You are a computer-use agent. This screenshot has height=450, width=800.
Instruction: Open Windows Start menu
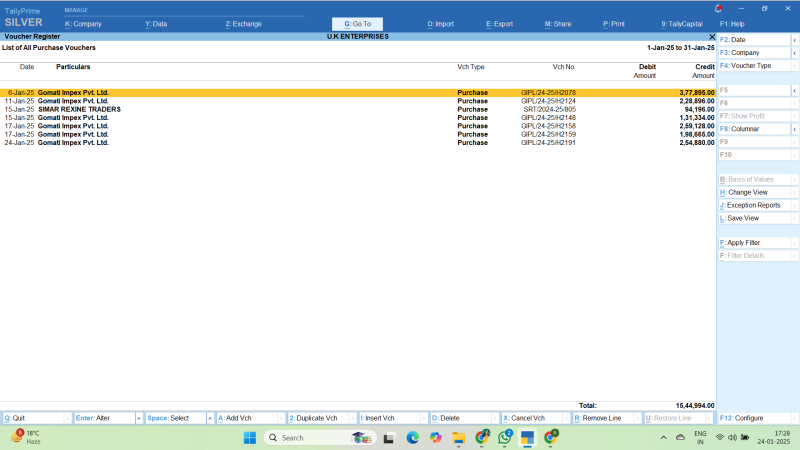click(249, 438)
